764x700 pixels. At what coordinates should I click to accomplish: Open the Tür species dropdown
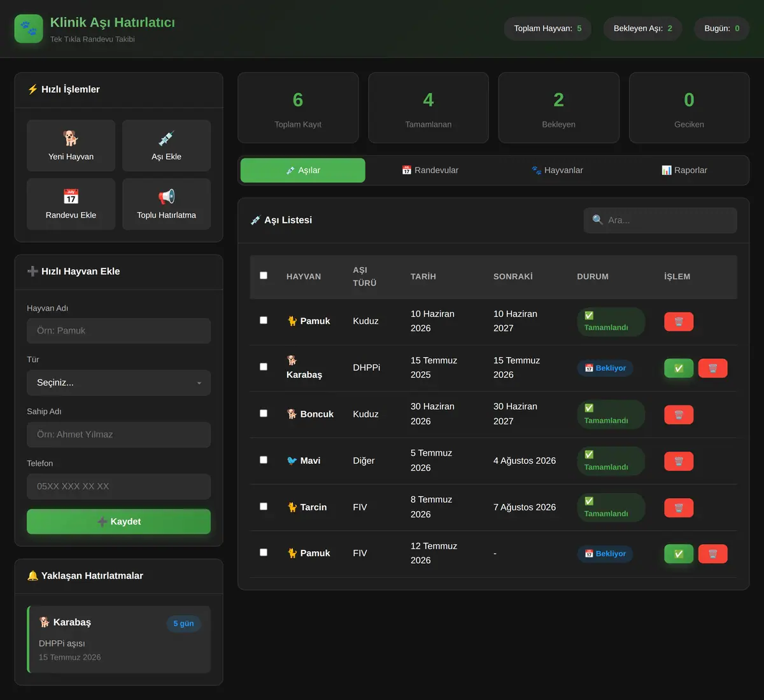[x=118, y=382]
